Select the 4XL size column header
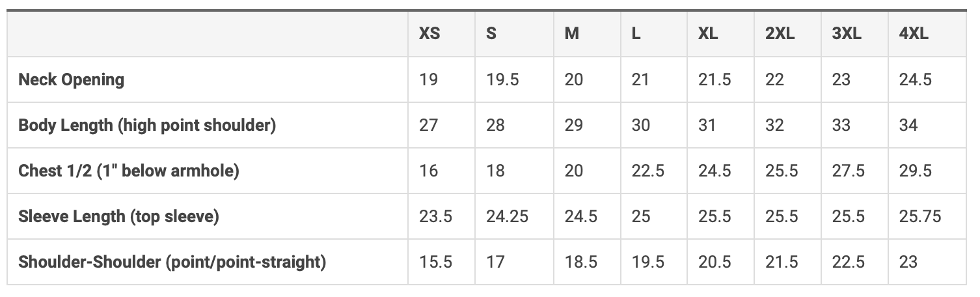980x297 pixels. point(914,34)
